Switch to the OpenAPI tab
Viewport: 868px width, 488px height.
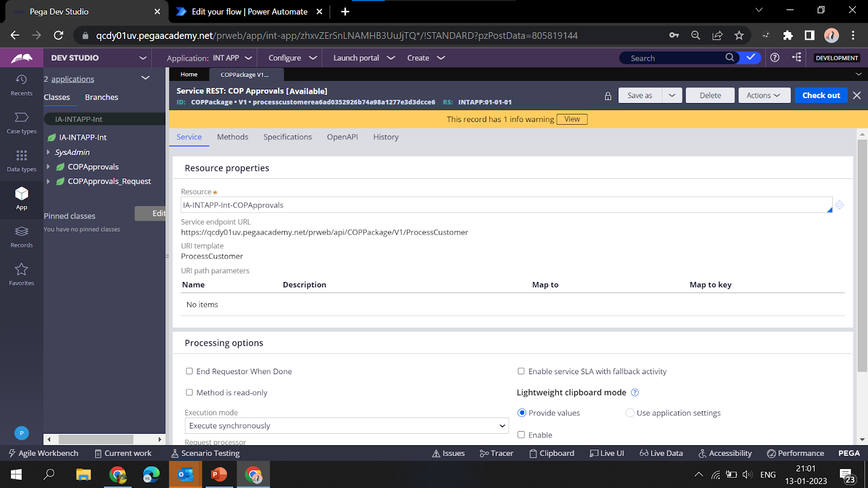click(x=342, y=137)
